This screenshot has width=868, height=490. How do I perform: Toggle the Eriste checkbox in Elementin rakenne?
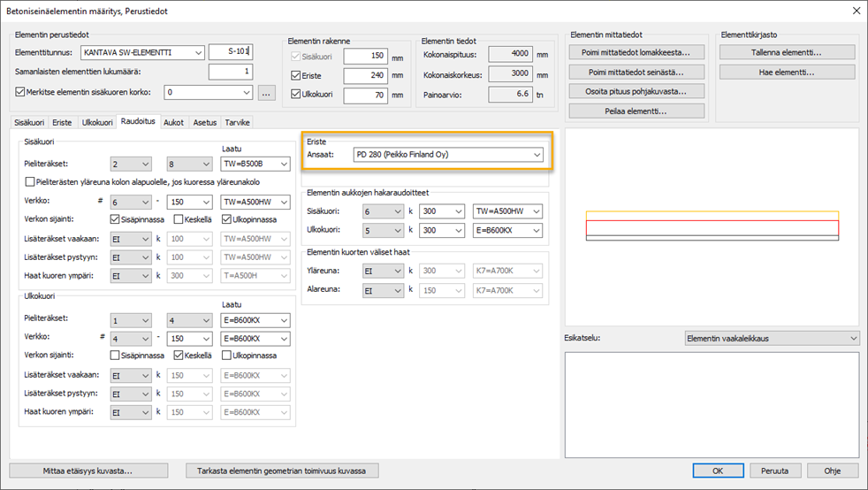(x=295, y=75)
